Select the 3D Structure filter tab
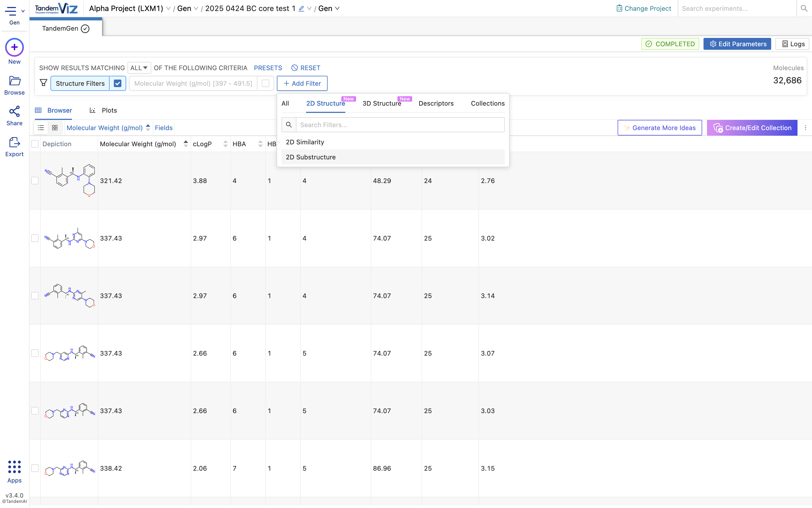 click(x=382, y=103)
